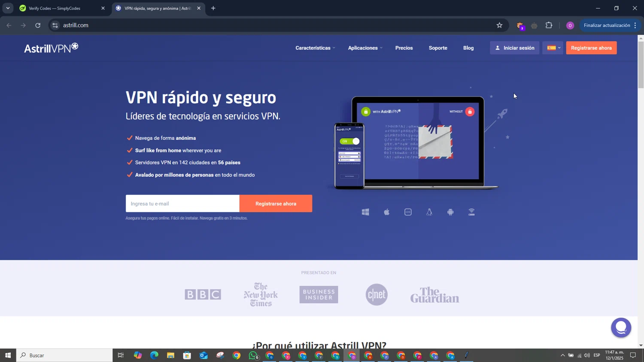Screen dimensions: 644x362
Task: Toggle the ON switch in phone mockup
Action: 350,141
